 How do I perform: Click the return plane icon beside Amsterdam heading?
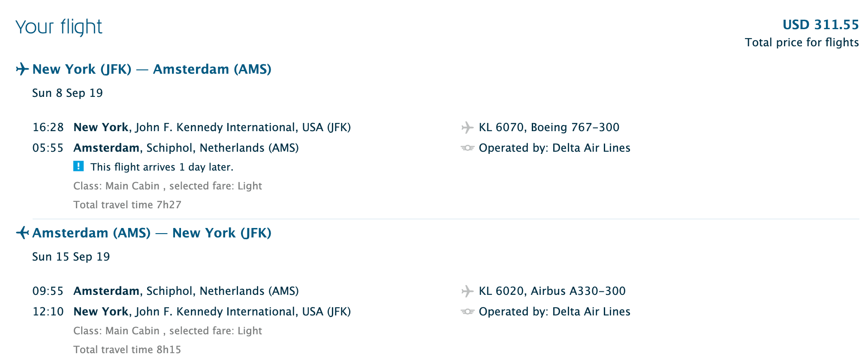click(22, 233)
